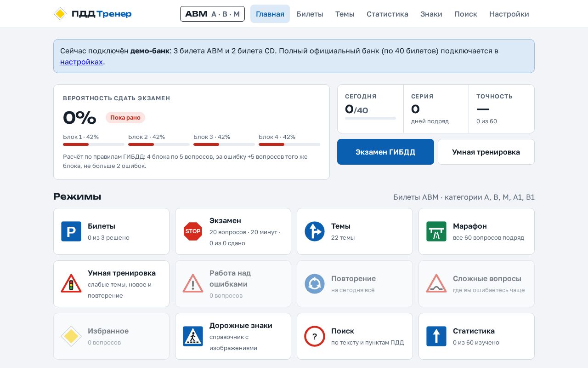This screenshot has height=368, width=588.
Task: Switch category with the ABM A·B·M selector
Action: [x=212, y=14]
